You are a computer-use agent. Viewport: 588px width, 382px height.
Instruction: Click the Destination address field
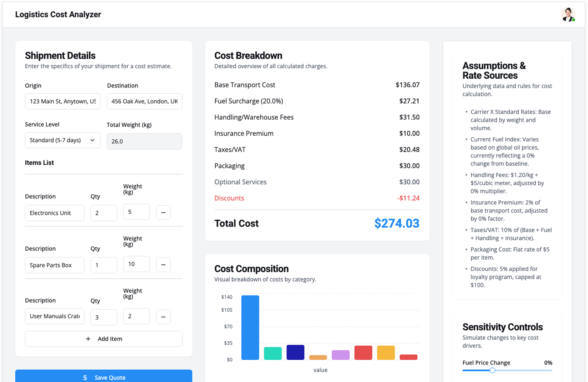144,101
